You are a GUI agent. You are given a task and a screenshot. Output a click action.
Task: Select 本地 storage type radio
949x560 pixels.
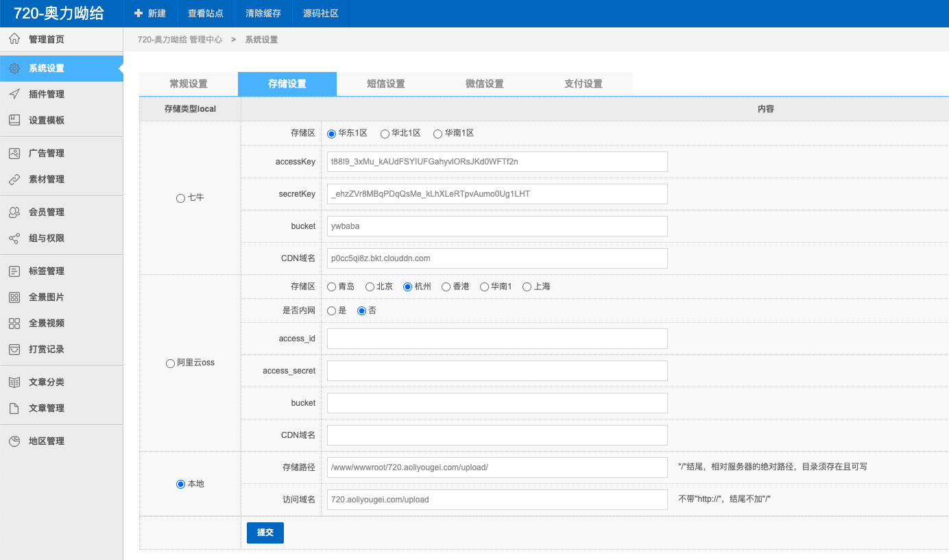[180, 485]
